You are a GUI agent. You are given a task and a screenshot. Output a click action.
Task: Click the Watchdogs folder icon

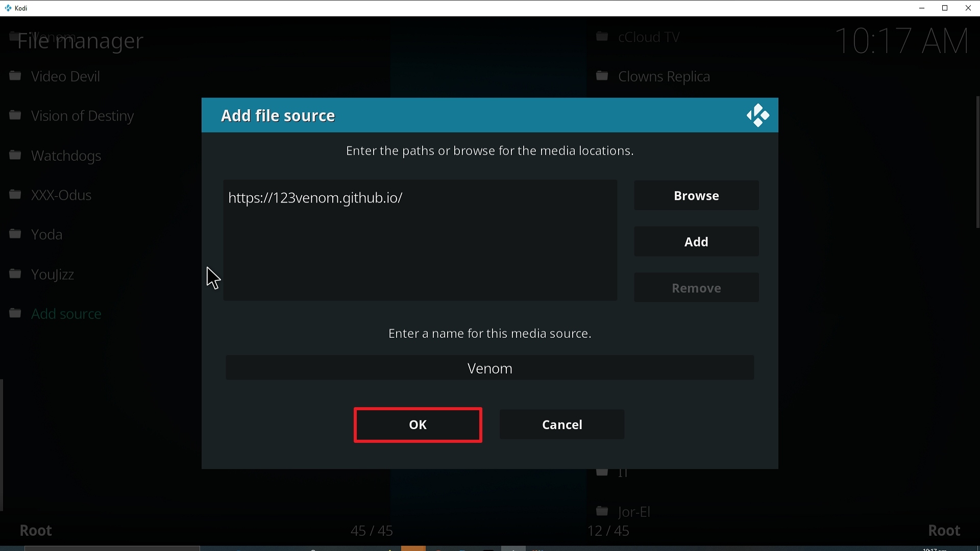pyautogui.click(x=15, y=155)
